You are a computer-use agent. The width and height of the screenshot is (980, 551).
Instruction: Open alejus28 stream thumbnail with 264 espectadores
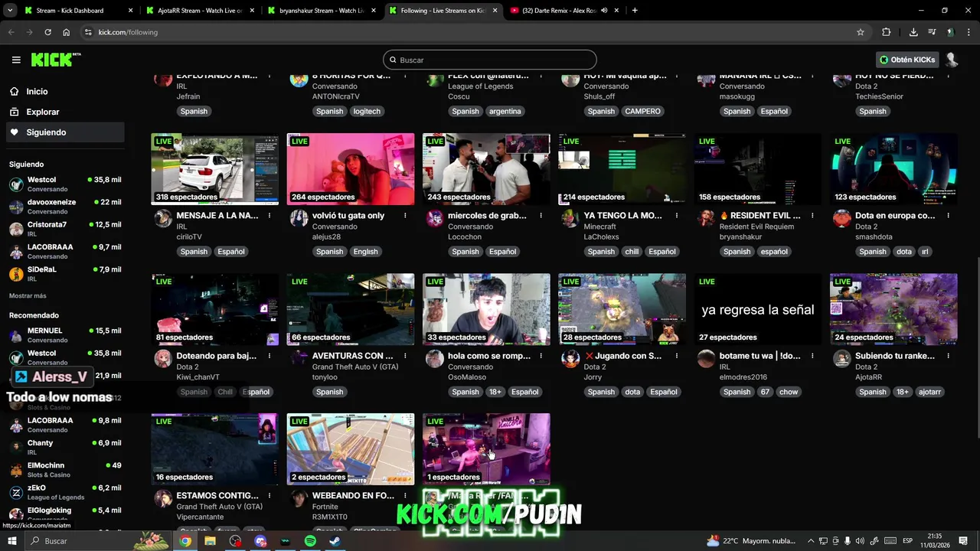351,169
